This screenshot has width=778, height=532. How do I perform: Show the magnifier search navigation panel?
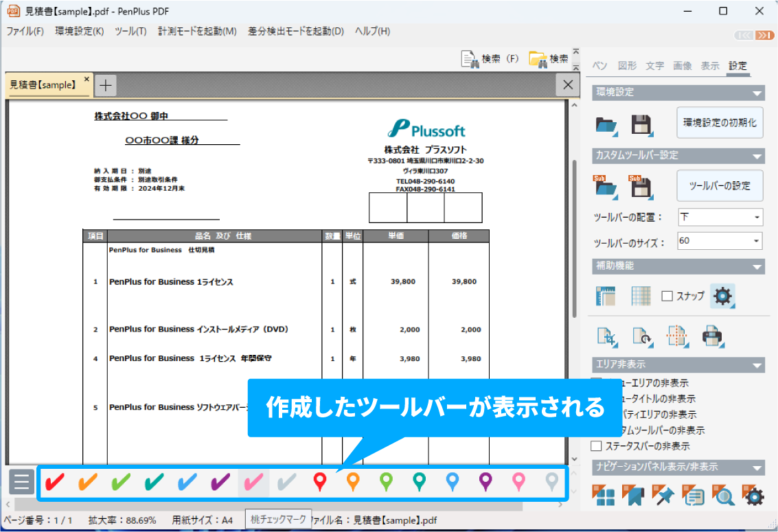(x=723, y=495)
